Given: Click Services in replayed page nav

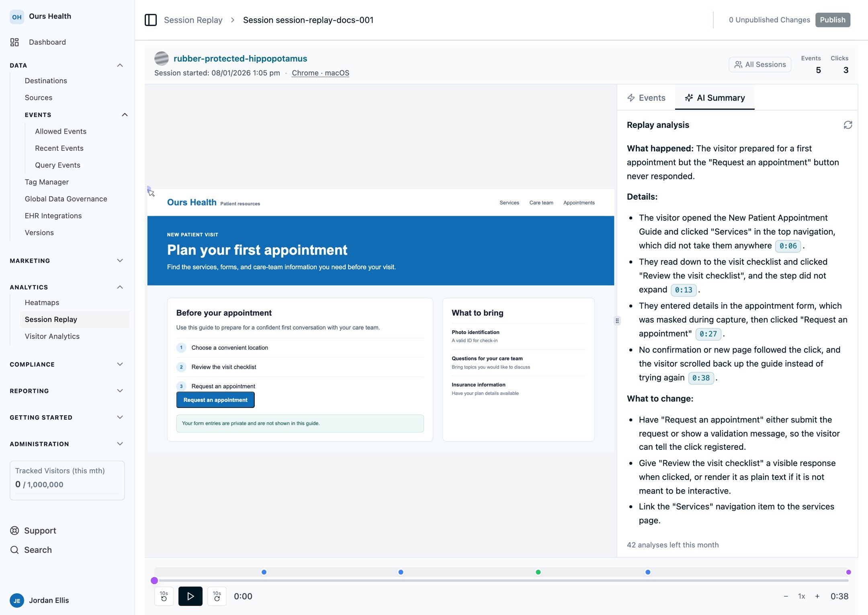Looking at the screenshot, I should (x=509, y=203).
